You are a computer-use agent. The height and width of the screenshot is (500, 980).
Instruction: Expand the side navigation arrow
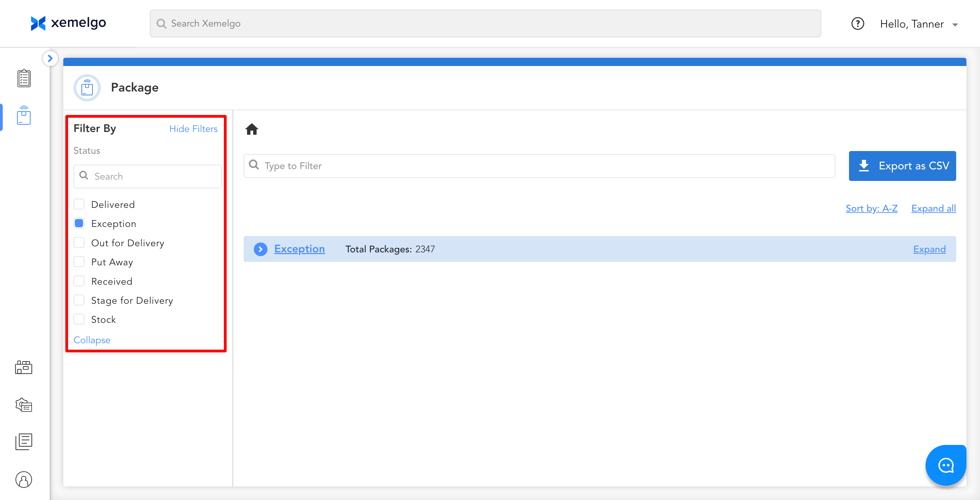coord(50,59)
